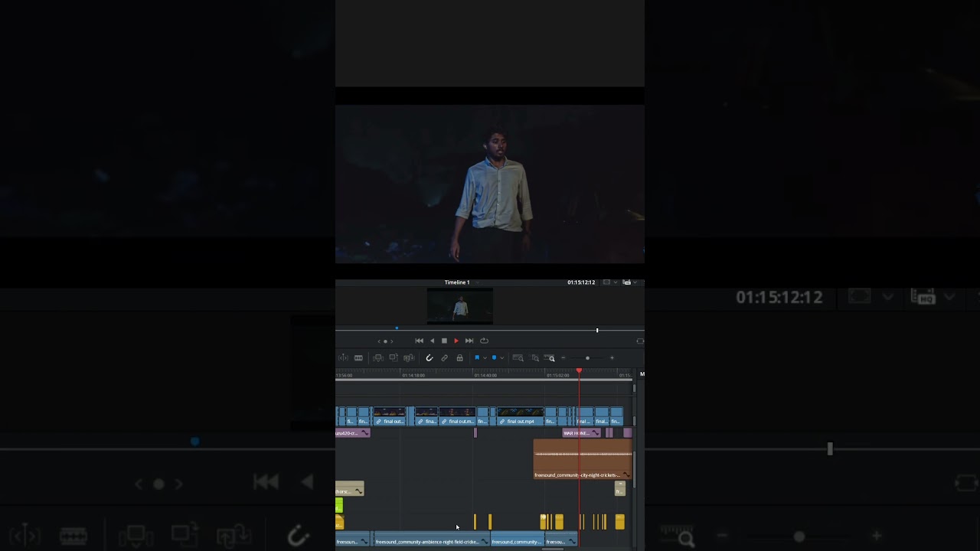Viewport: 980px width, 551px height.
Task: Select the clip labeled 'final out.mp4'
Action: (x=521, y=417)
